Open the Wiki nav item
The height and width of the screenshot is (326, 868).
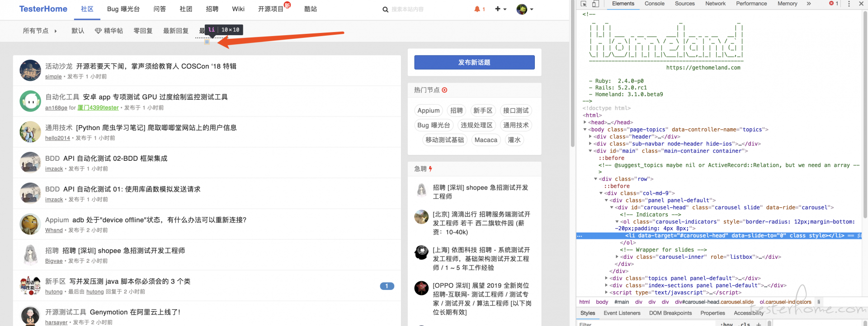[238, 9]
